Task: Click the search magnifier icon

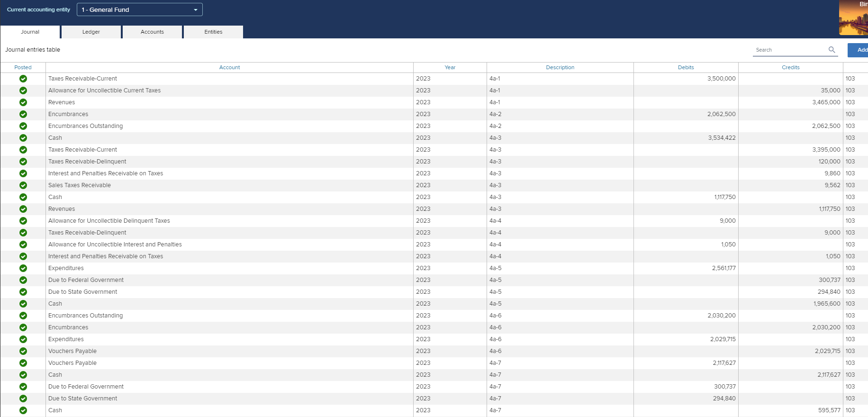Action: click(832, 50)
